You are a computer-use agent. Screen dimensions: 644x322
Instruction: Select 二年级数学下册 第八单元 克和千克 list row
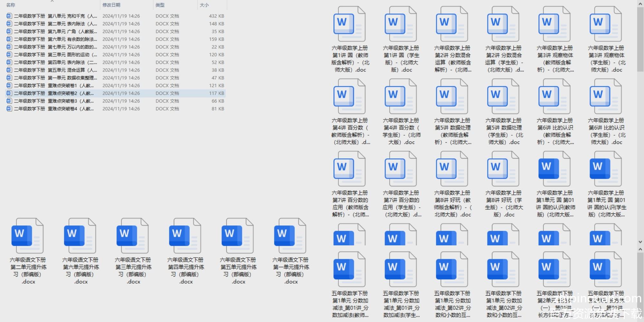point(55,16)
